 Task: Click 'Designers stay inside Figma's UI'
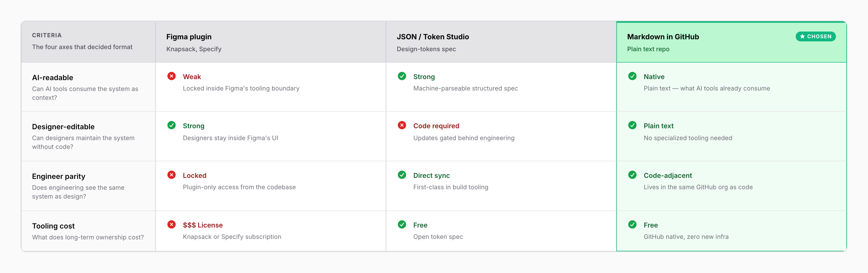[x=230, y=138]
